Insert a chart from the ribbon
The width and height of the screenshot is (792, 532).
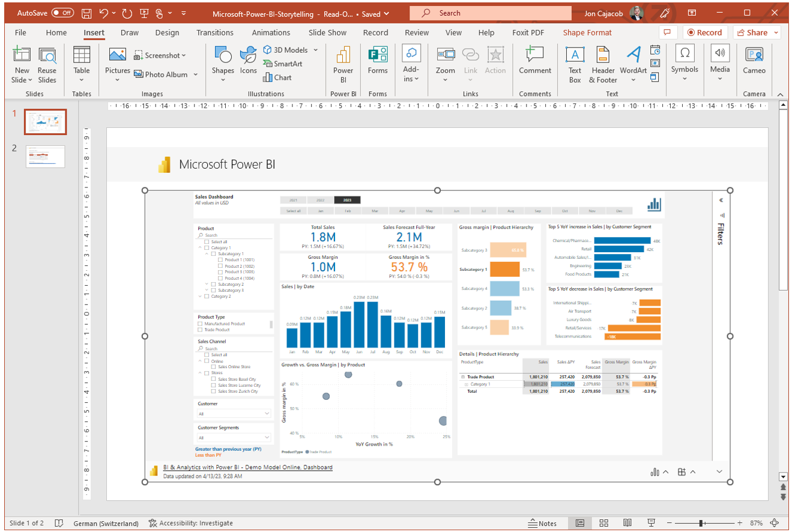[x=277, y=77]
